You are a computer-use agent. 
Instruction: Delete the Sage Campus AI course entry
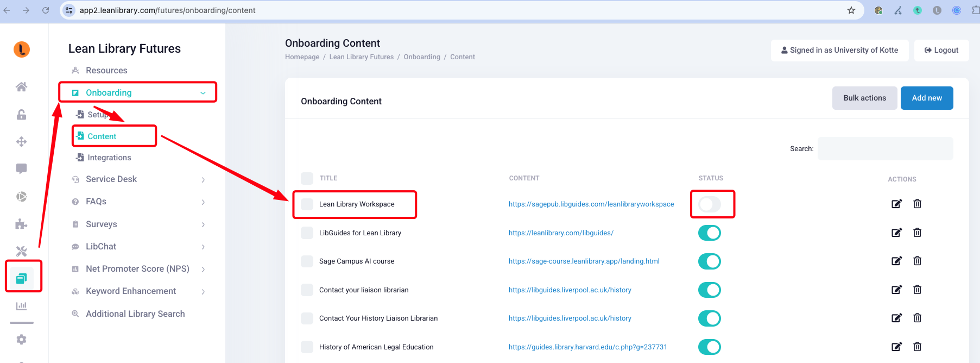[x=917, y=261]
